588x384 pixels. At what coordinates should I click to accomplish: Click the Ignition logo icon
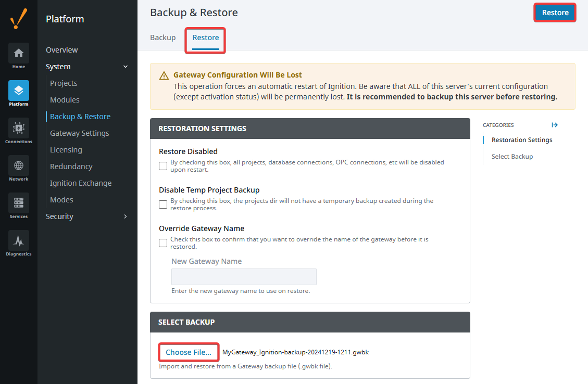[x=18, y=19]
